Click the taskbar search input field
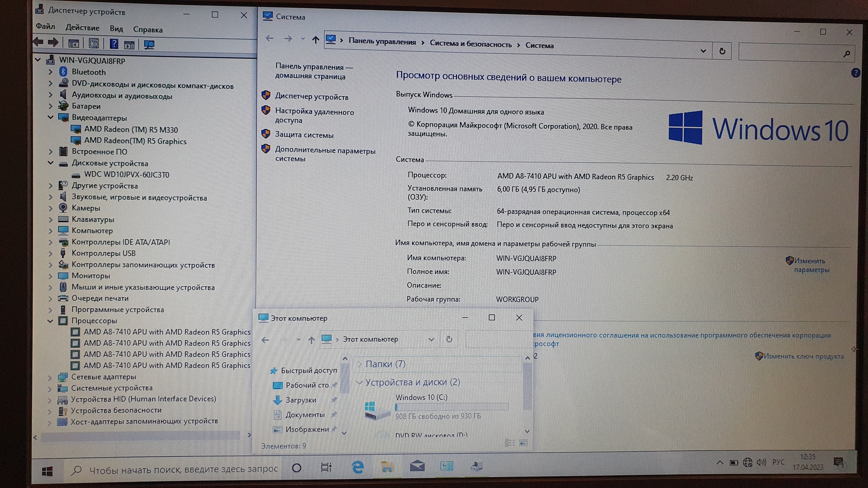 (x=182, y=469)
